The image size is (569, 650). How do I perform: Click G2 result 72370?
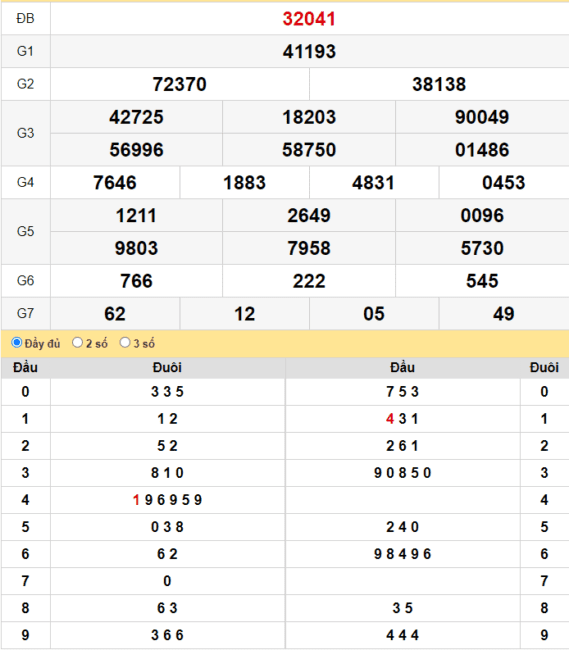179,84
